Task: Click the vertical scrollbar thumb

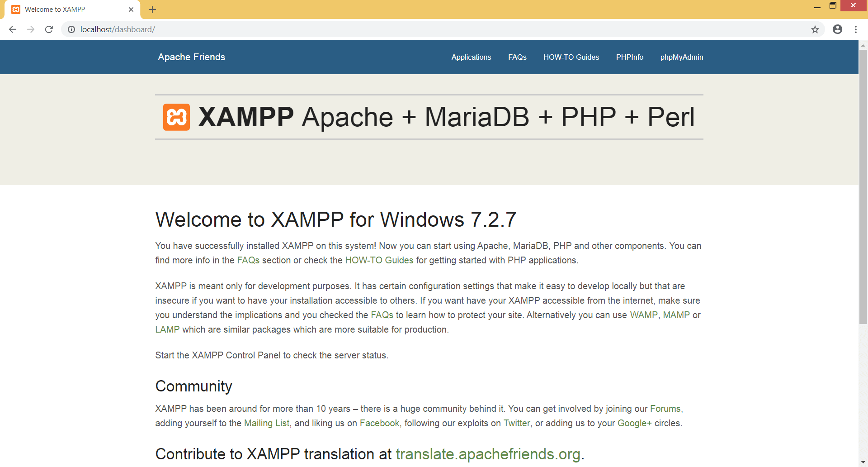Action: (863, 186)
